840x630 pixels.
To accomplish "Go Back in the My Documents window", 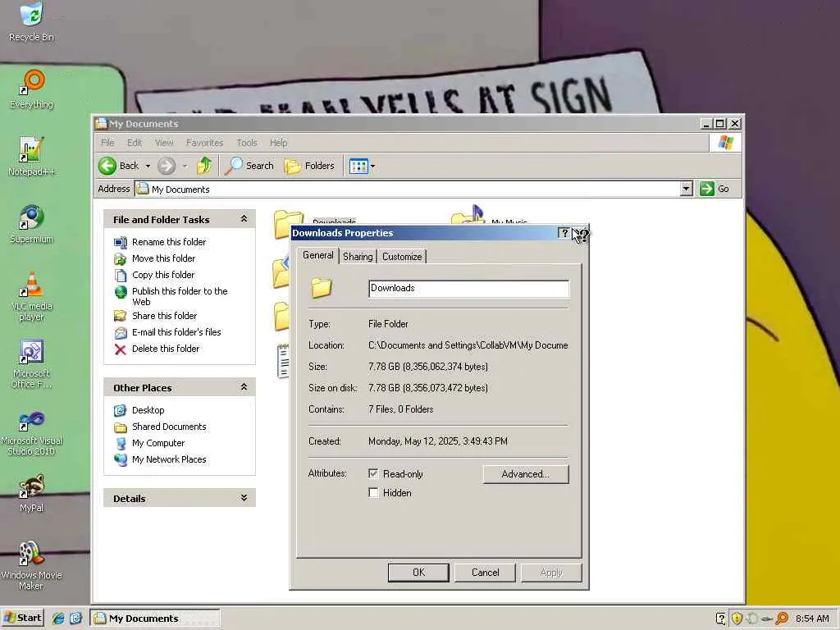I will point(120,166).
